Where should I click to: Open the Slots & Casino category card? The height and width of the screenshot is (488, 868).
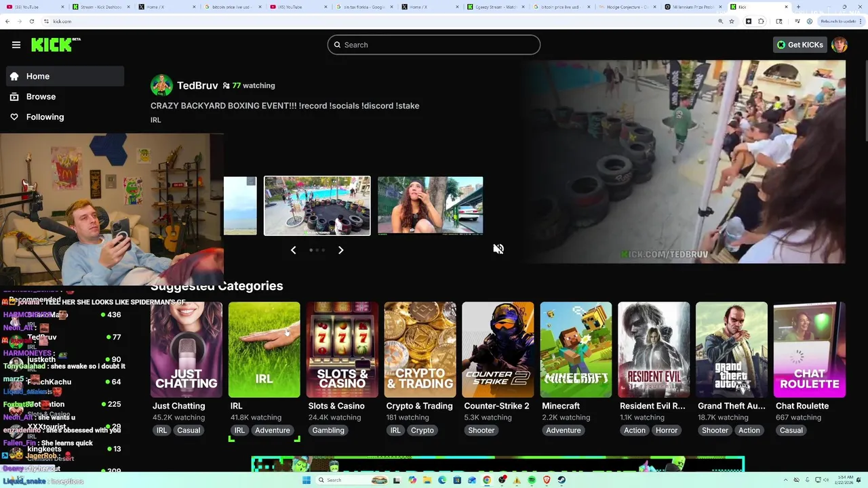click(342, 350)
